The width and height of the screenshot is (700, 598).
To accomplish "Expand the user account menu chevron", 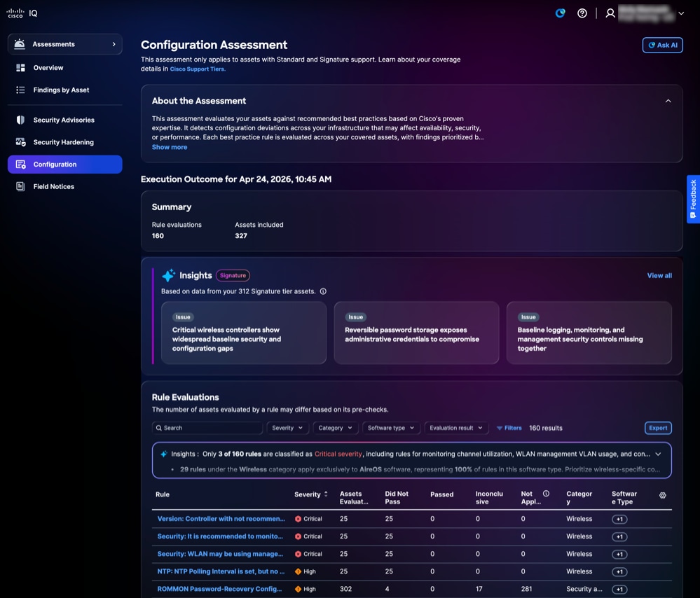I will [x=681, y=13].
